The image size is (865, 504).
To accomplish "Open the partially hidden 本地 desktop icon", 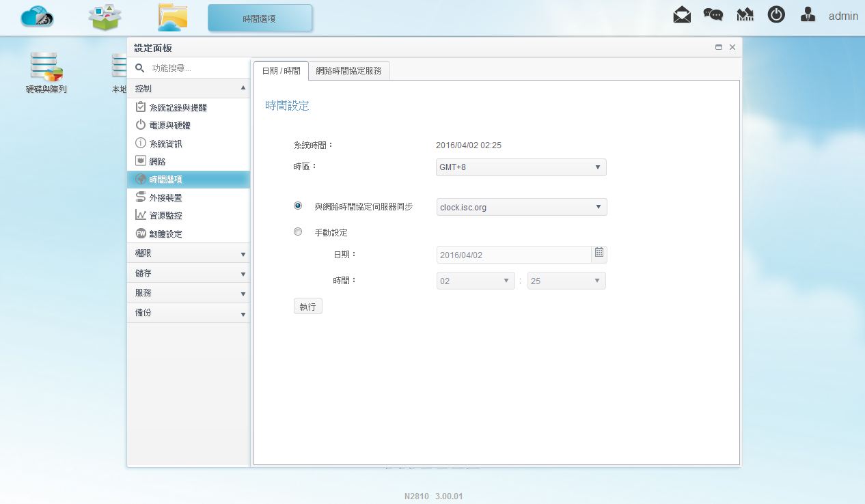I will [x=120, y=72].
